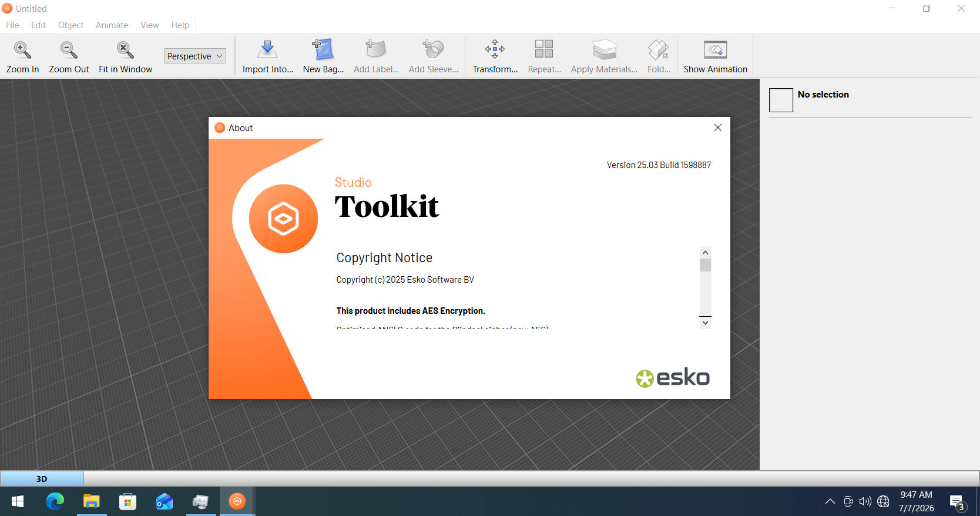Open the View menu

150,25
